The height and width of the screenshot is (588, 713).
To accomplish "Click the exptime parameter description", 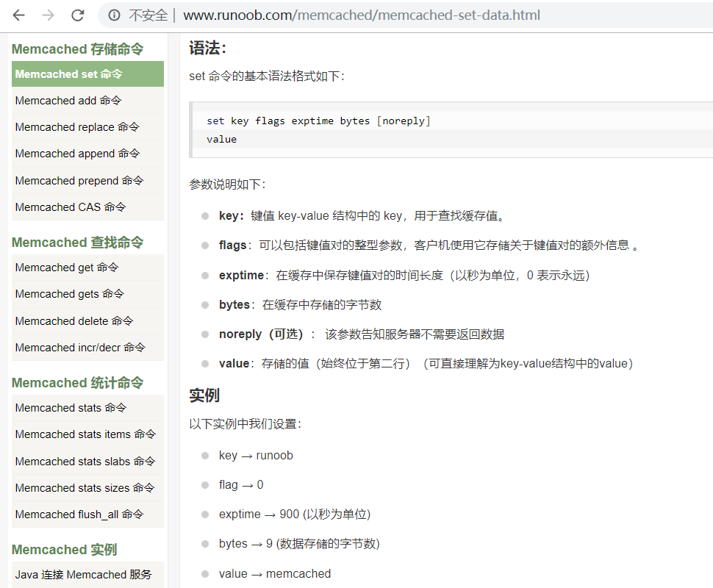I will tap(404, 275).
